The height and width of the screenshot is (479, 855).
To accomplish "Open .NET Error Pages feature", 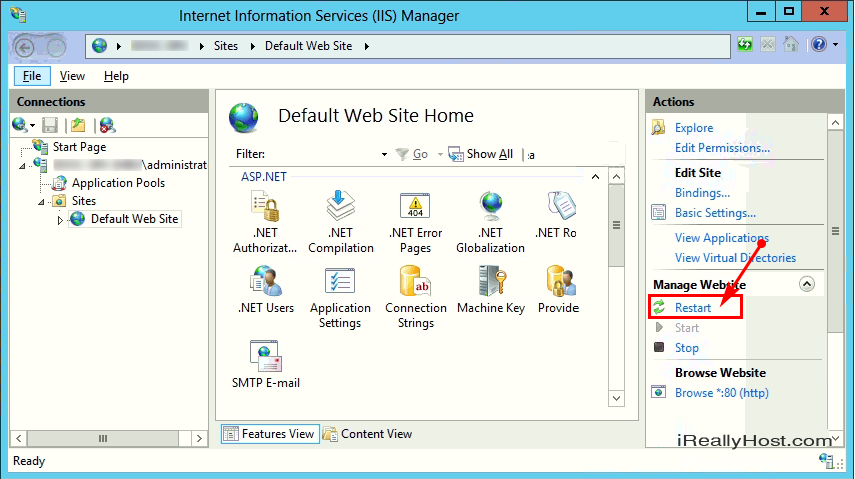I will point(416,223).
